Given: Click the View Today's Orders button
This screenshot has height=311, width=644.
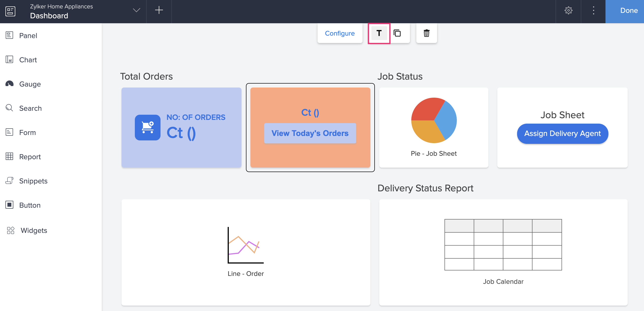Looking at the screenshot, I should pyautogui.click(x=310, y=133).
